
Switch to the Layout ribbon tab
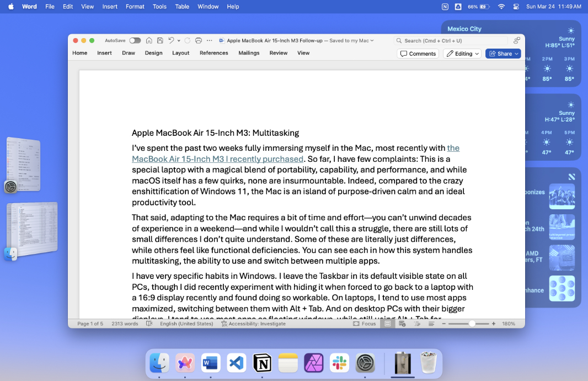coord(180,53)
